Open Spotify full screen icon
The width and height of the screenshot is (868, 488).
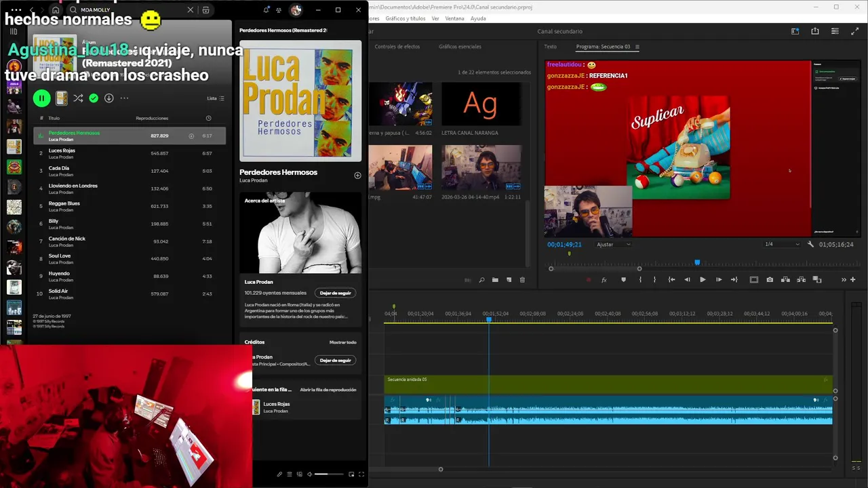[x=361, y=474]
